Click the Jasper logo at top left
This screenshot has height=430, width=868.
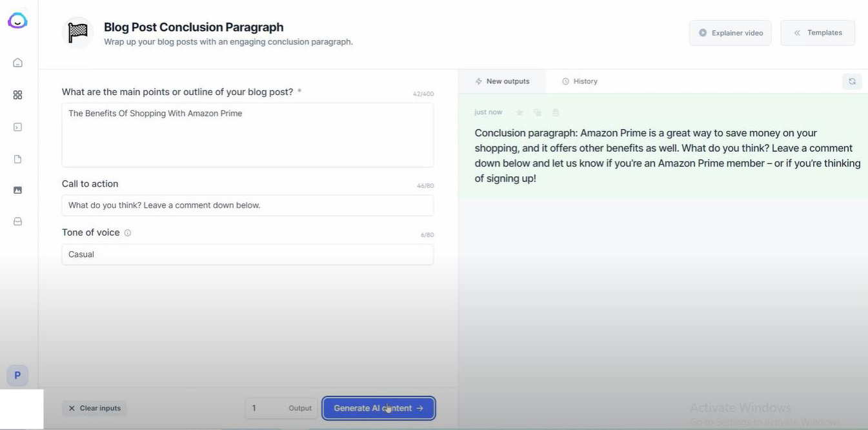pos(17,21)
